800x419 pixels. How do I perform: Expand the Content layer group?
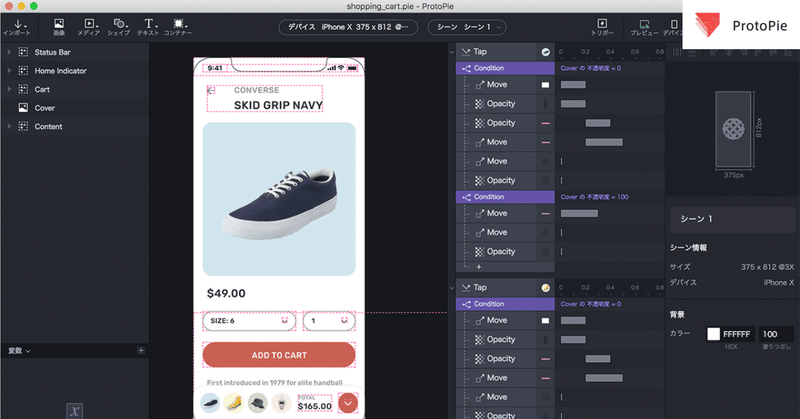9,127
